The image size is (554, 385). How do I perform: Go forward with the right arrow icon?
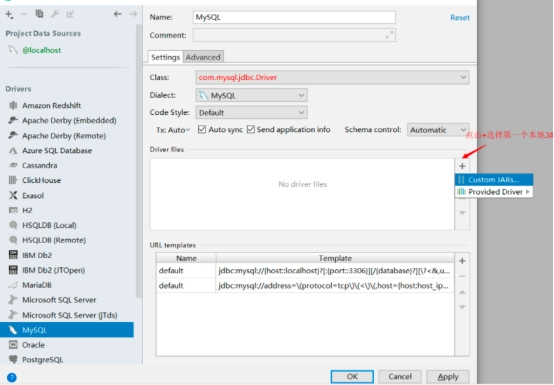point(133,14)
